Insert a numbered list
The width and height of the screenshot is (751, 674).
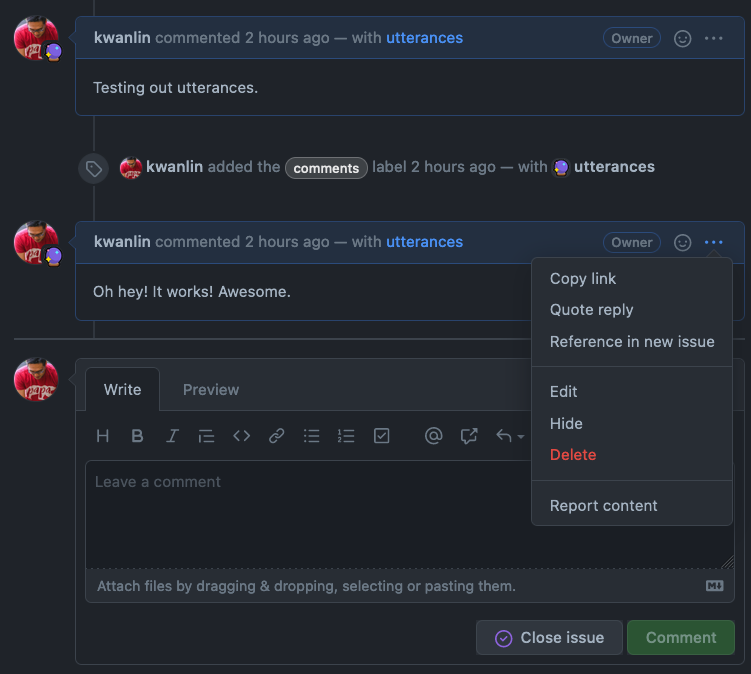tap(346, 436)
